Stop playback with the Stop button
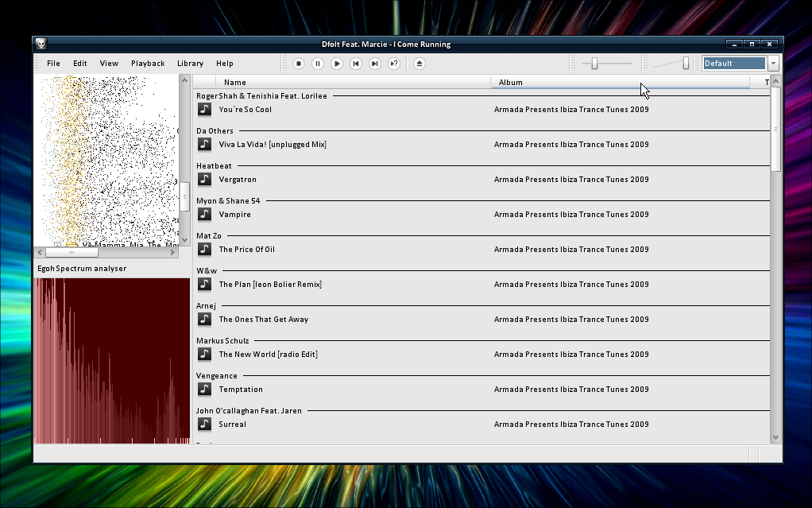Viewport: 812px width, 508px height. click(299, 64)
